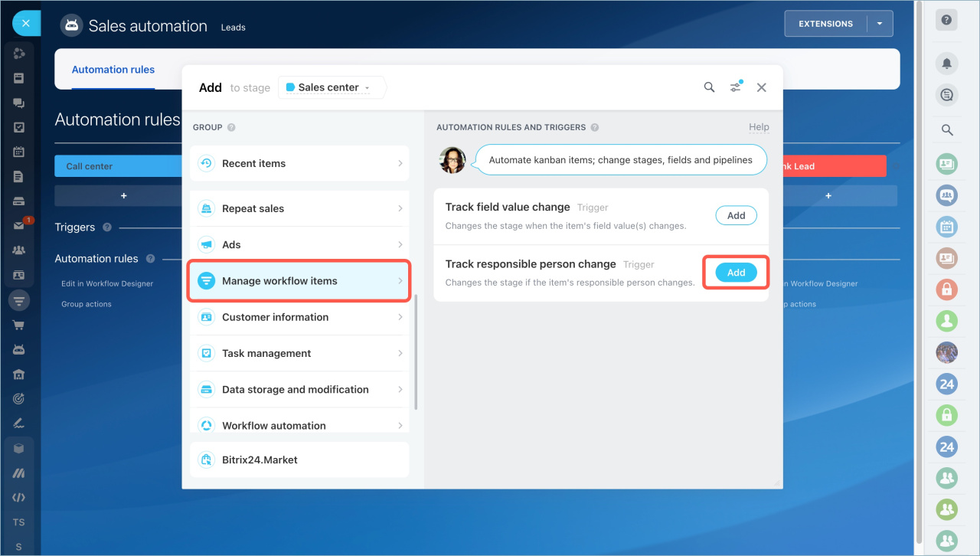Open Bitrix24.Market entry
The image size is (980, 556).
pyautogui.click(x=300, y=460)
